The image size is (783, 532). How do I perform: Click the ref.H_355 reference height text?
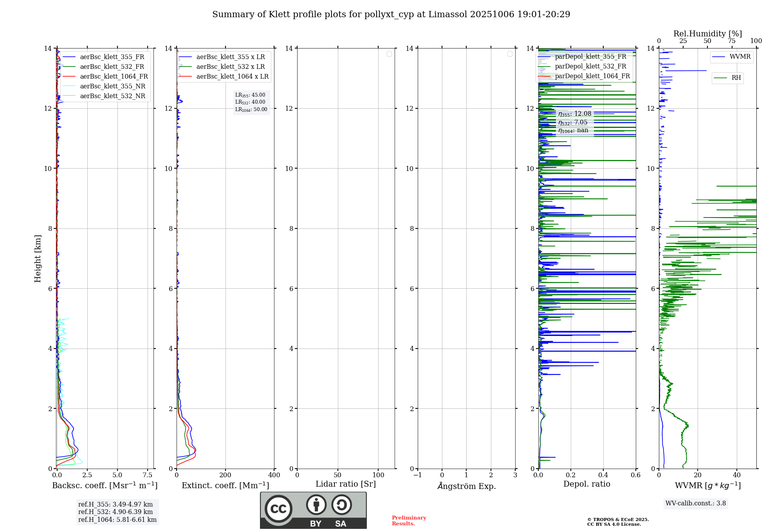click(115, 505)
